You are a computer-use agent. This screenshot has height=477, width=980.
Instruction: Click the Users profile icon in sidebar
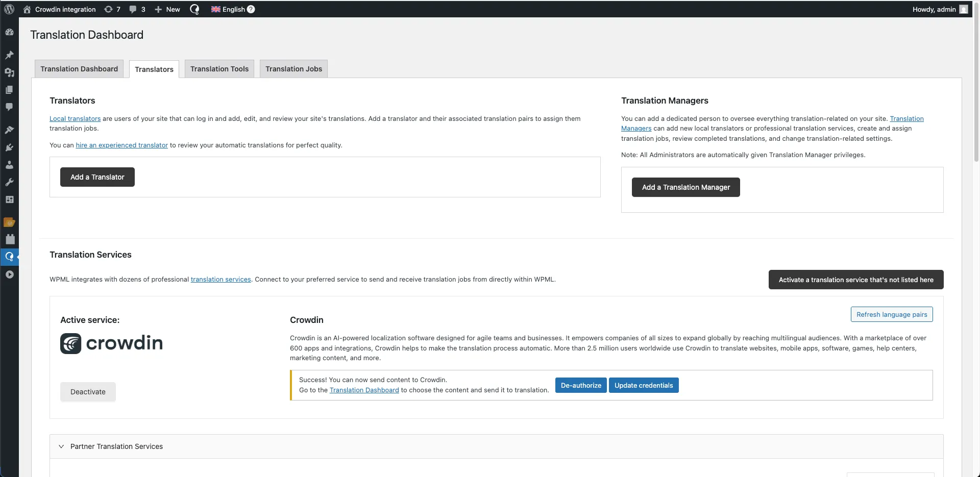tap(9, 164)
